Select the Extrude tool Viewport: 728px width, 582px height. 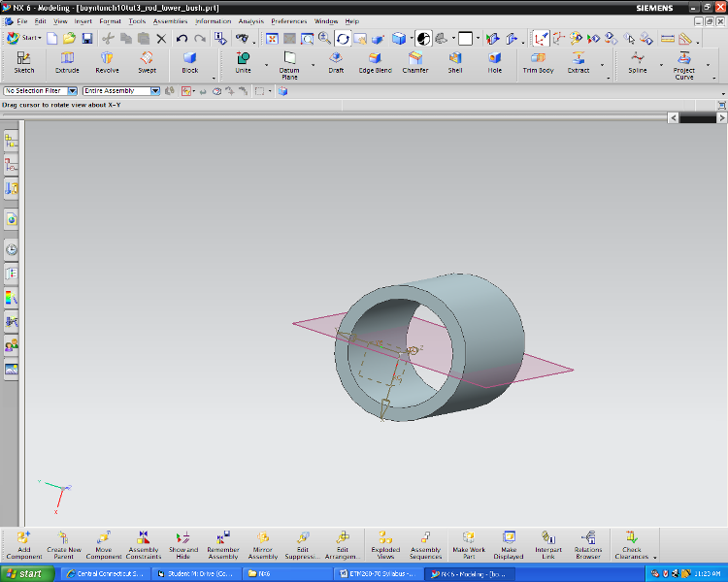[67, 62]
